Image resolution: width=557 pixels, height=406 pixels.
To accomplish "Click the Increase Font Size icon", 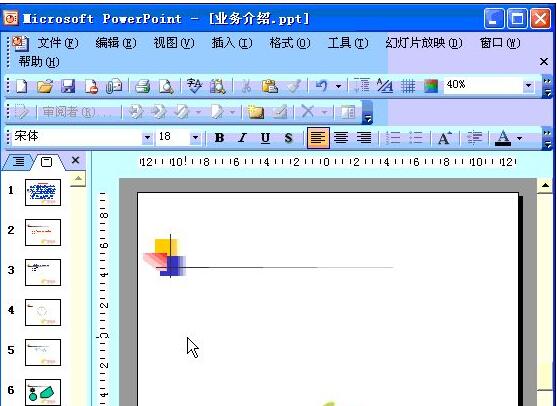I will (x=444, y=138).
